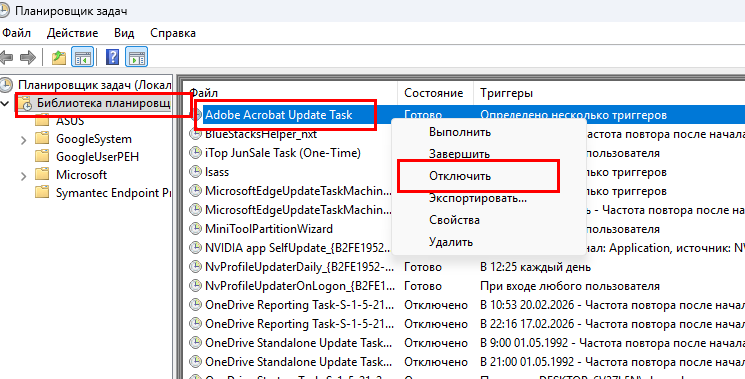Select the Symantec Endpoint folder in tree

click(113, 193)
